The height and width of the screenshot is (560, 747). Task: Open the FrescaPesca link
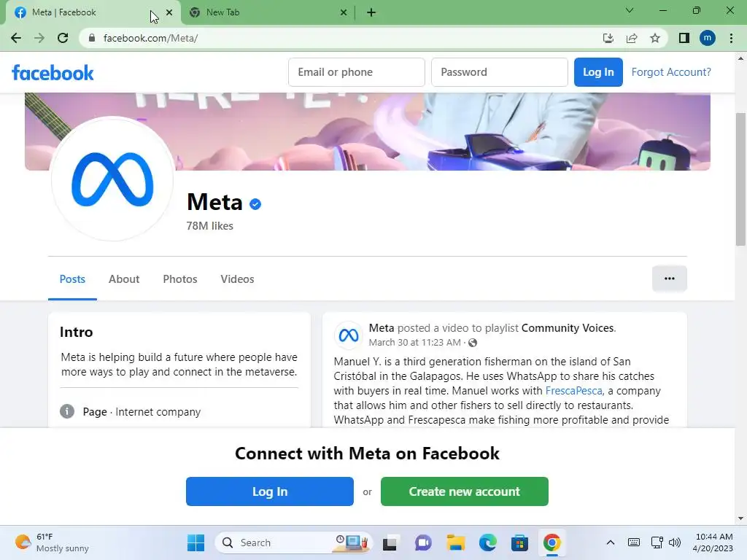[573, 391]
